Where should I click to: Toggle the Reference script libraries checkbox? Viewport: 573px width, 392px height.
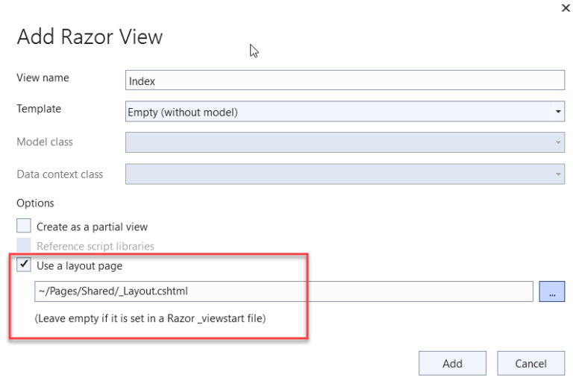tap(24, 245)
